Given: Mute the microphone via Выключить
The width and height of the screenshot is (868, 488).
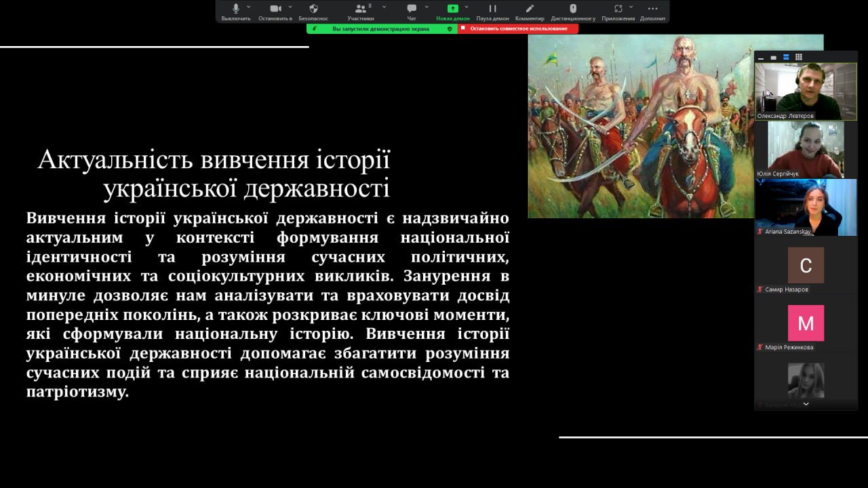Looking at the screenshot, I should 235,12.
